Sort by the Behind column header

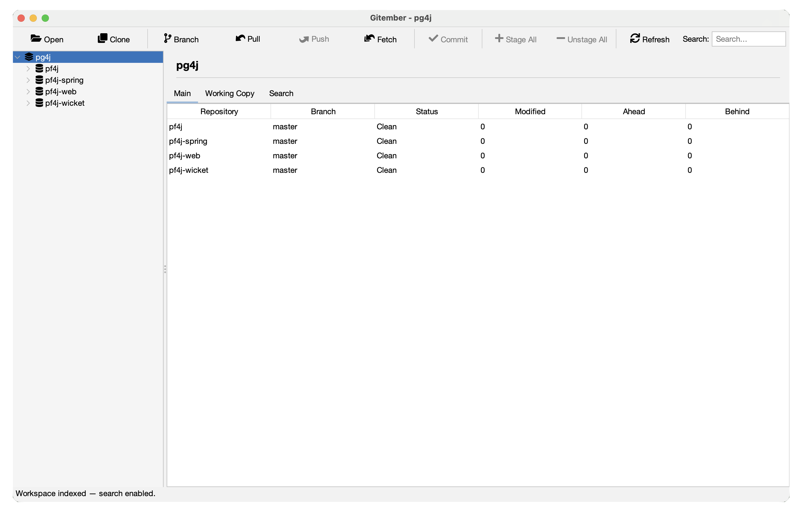(x=737, y=111)
